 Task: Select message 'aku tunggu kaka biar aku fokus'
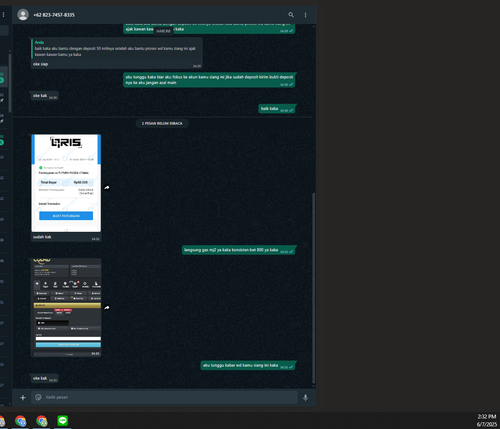(x=209, y=80)
